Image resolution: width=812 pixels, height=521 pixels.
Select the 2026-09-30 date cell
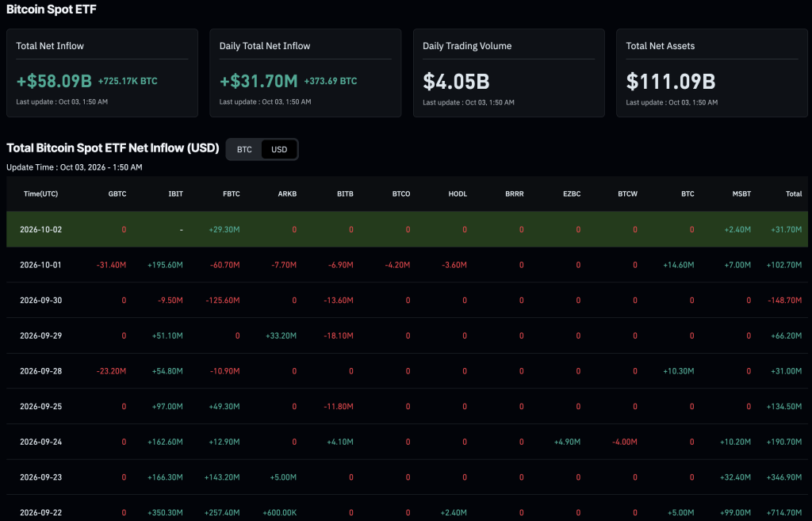click(41, 301)
